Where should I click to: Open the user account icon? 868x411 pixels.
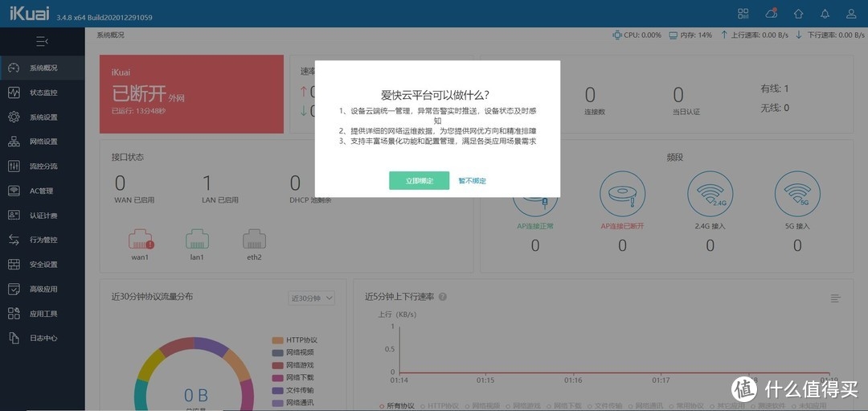[851, 14]
